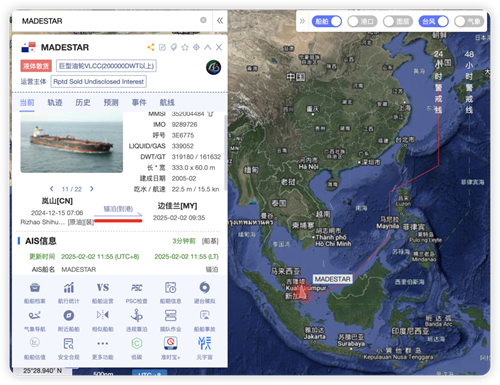
Task: Toggle the 船舶 ships layer switch
Action: [x=327, y=21]
